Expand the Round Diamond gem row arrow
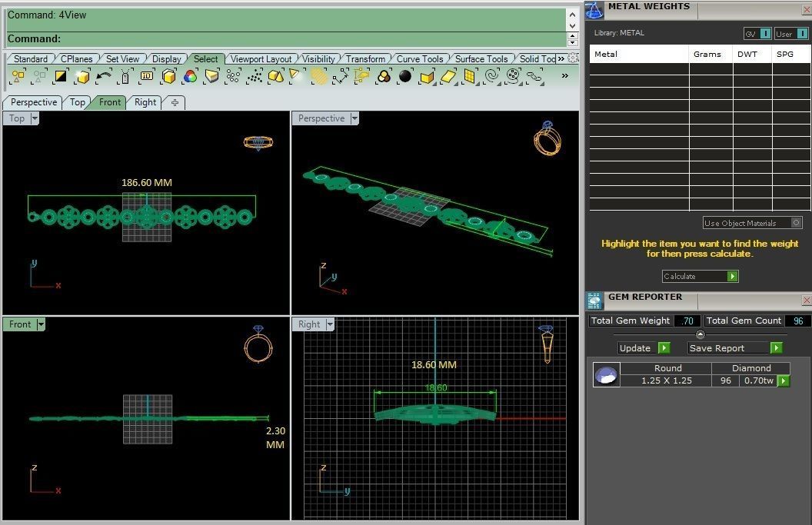 [x=784, y=381]
